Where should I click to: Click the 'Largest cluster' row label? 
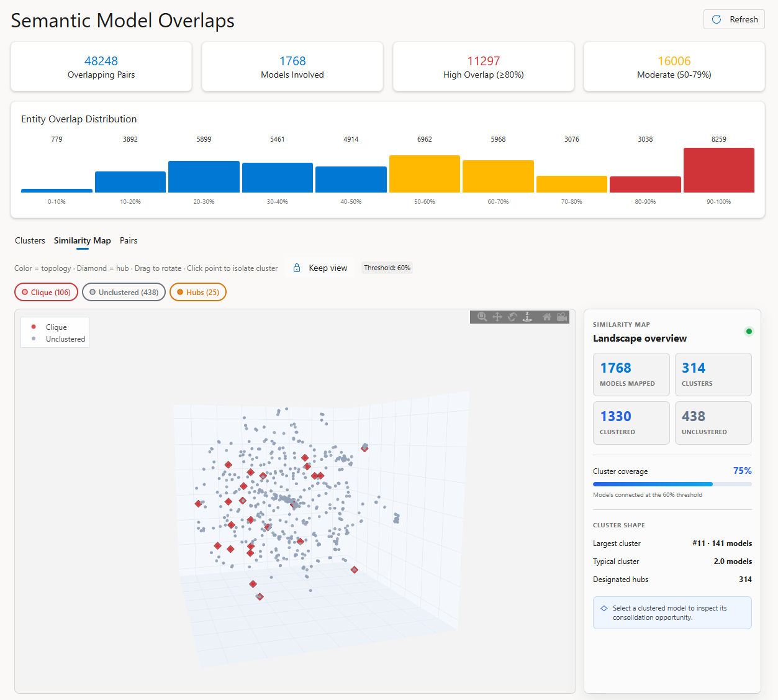pyautogui.click(x=617, y=543)
